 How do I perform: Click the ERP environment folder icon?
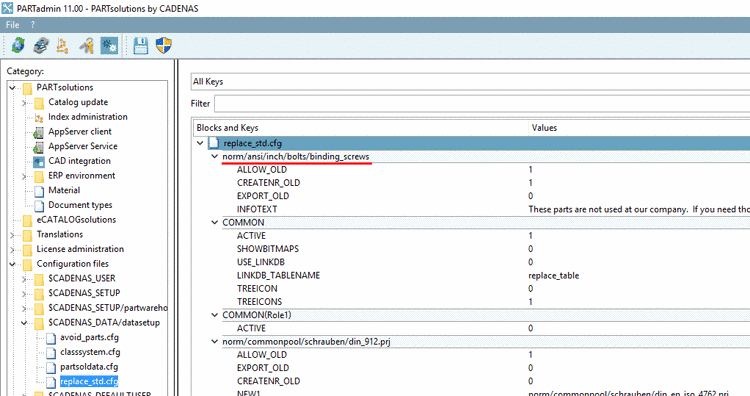pos(39,176)
